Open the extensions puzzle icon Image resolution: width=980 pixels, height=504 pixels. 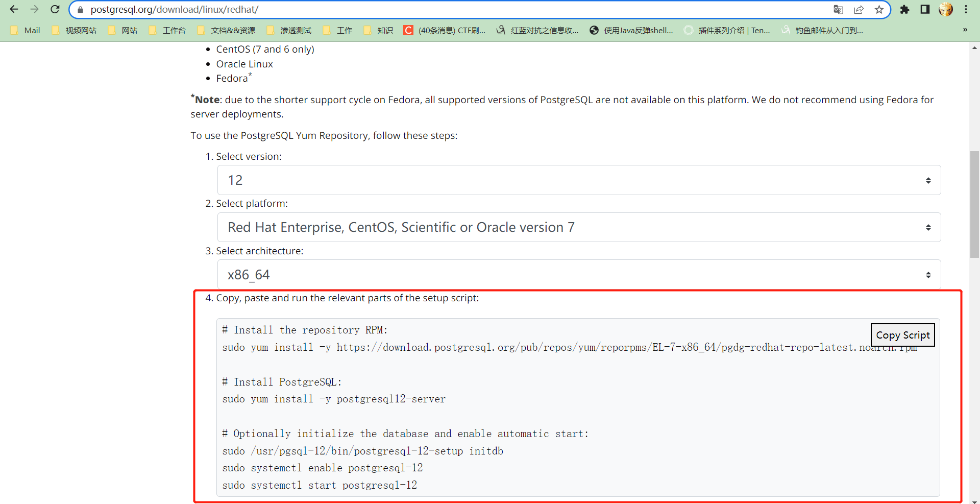click(x=904, y=10)
